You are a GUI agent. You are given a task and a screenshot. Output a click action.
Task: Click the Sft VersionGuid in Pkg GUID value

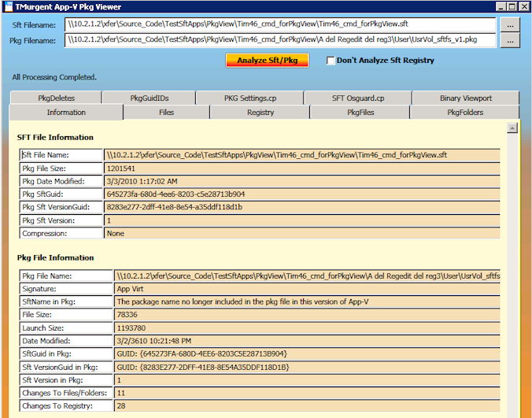(307, 367)
